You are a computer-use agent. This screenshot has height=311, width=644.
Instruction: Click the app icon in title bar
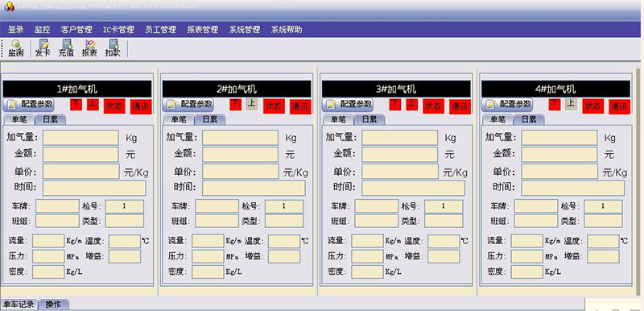(8, 6)
